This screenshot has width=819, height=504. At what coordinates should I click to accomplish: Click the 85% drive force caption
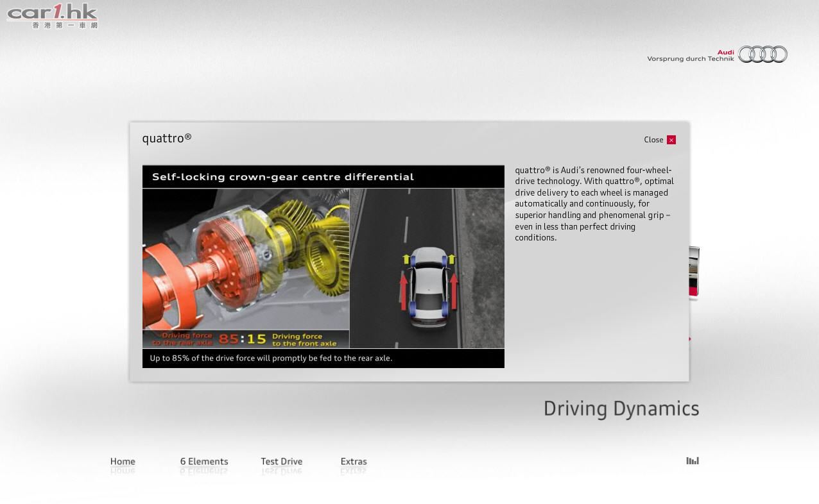point(271,358)
